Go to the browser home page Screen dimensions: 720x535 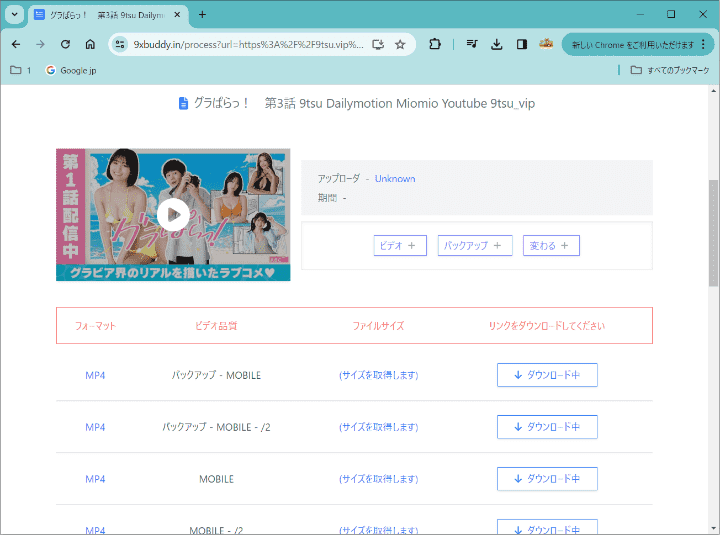click(x=90, y=44)
